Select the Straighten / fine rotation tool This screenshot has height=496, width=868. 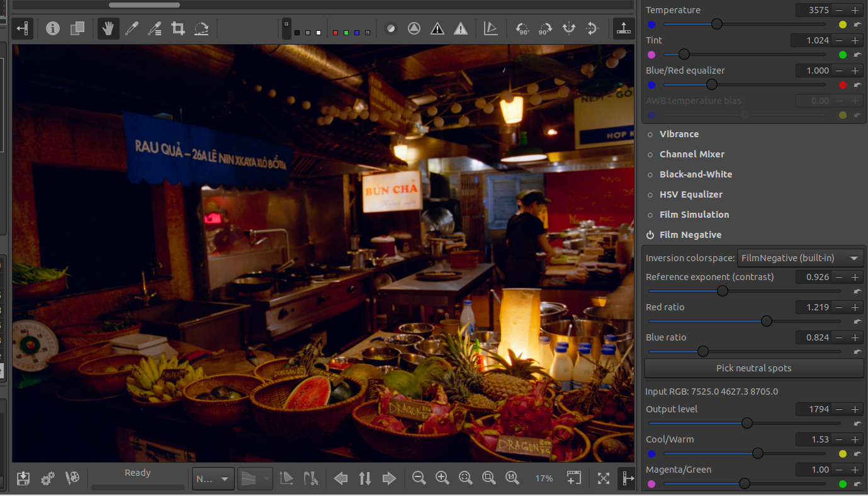pyautogui.click(x=201, y=28)
